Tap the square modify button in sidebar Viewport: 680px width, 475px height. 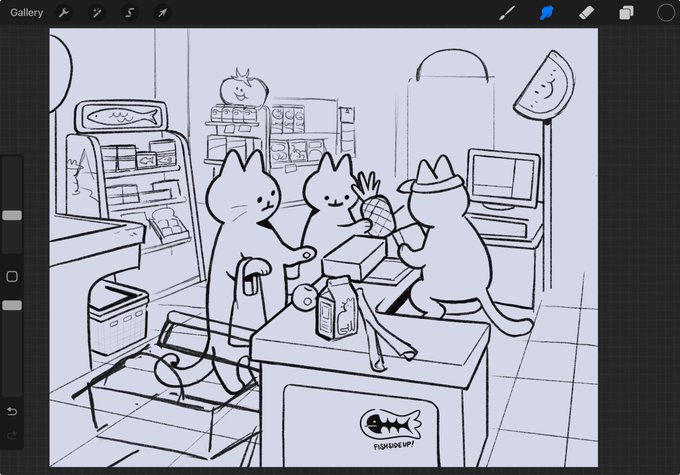[x=12, y=277]
